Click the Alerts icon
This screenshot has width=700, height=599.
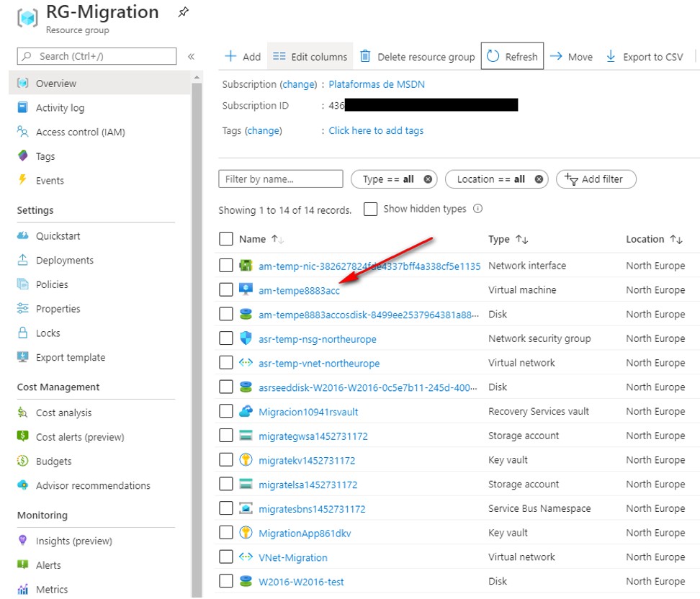click(23, 564)
